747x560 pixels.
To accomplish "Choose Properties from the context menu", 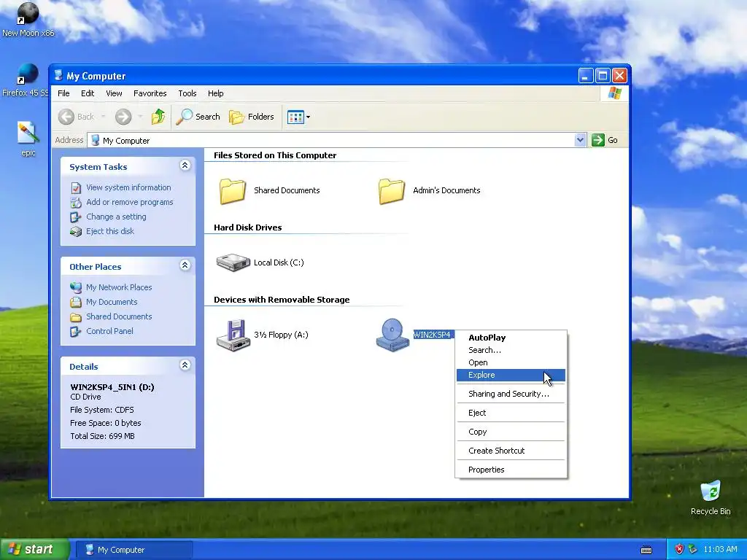I will coord(511,470).
